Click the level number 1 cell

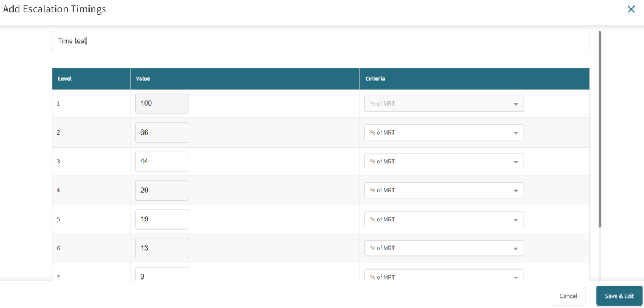pyautogui.click(x=91, y=104)
